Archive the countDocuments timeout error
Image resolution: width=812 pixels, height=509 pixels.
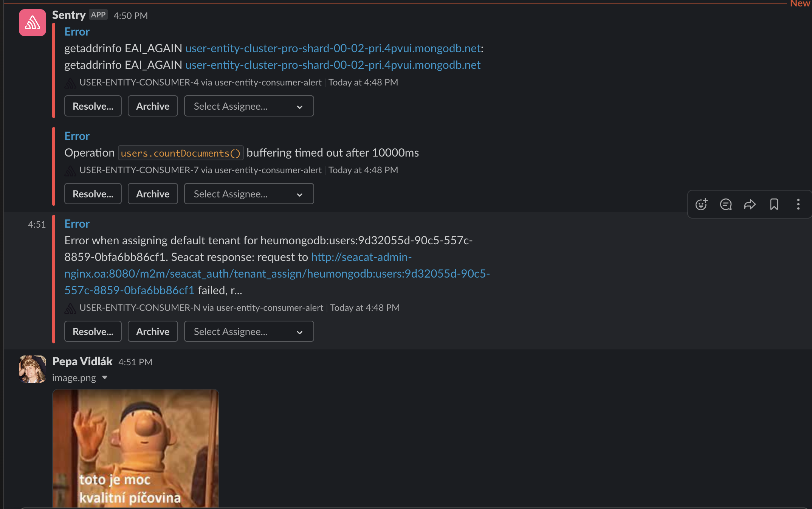(x=153, y=194)
